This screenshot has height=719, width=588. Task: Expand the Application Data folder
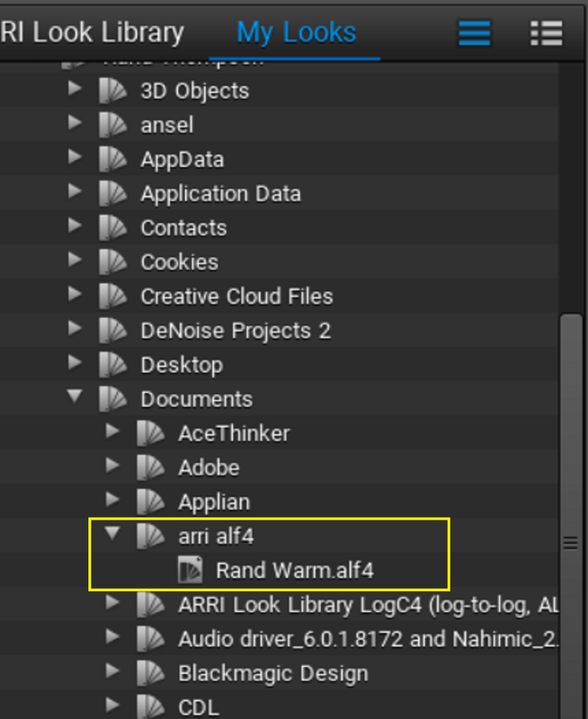[75, 191]
